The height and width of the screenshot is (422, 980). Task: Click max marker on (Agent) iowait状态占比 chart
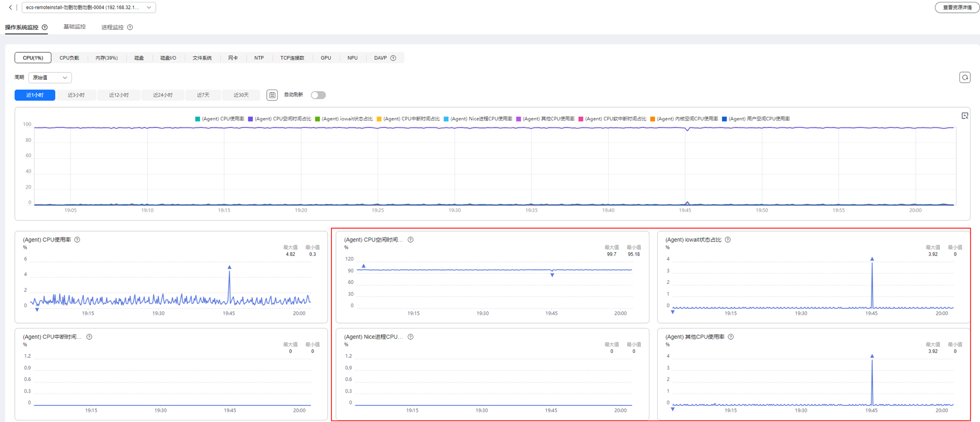pos(872,259)
